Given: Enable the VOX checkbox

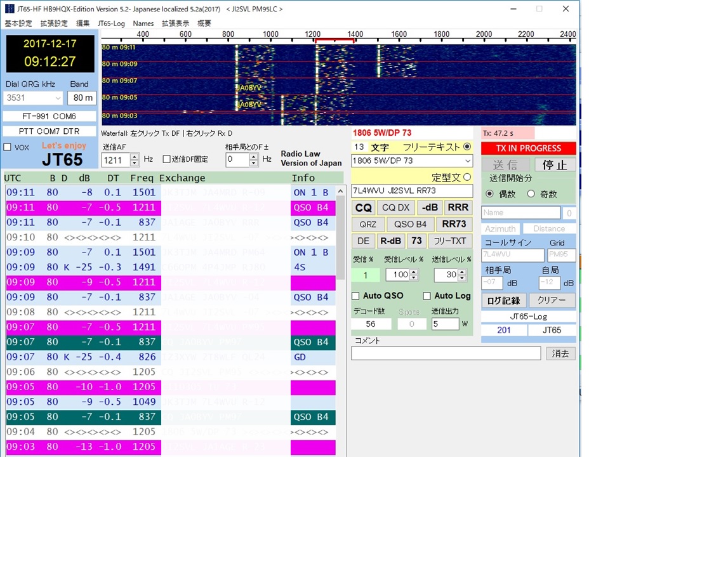Looking at the screenshot, I should [8, 147].
